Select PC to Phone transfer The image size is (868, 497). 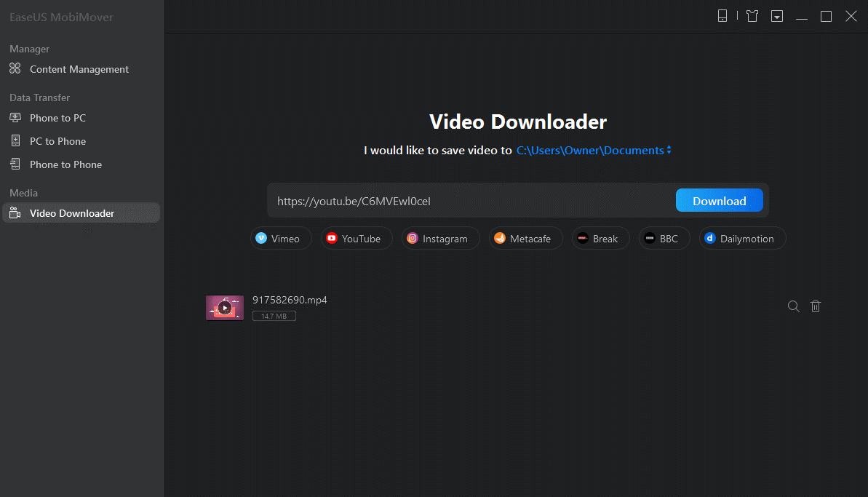[57, 141]
